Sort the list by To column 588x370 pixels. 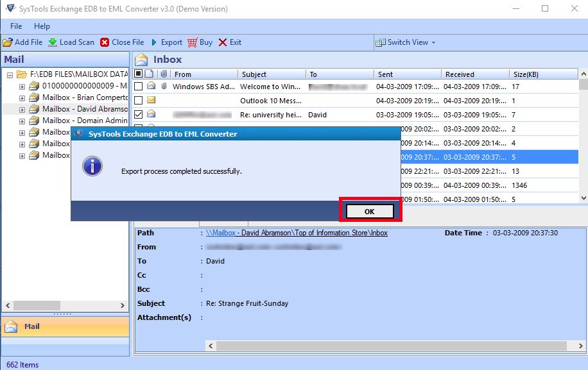tap(340, 74)
